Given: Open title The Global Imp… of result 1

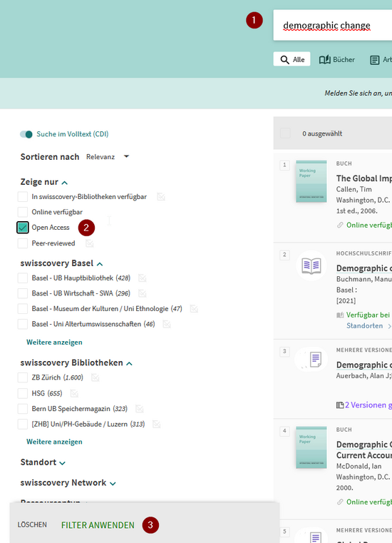Looking at the screenshot, I should click(x=364, y=178).
